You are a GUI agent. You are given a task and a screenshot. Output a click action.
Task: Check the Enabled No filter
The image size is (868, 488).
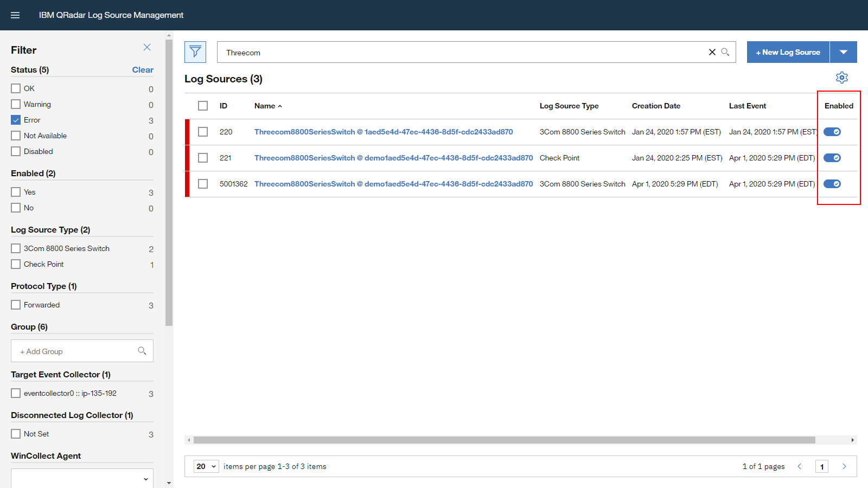[x=16, y=208]
